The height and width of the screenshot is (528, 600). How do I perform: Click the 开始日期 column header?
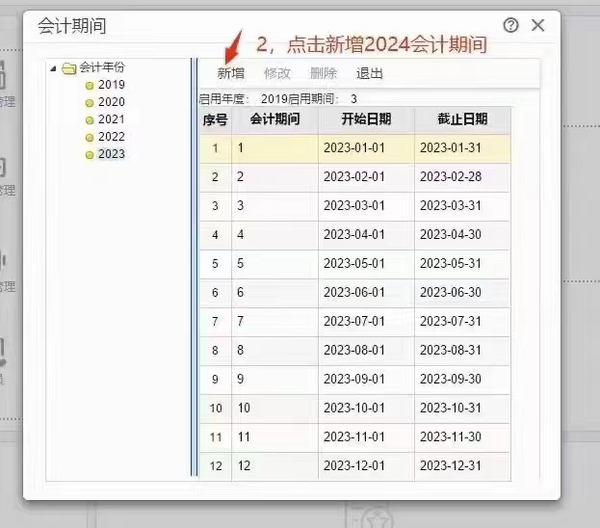click(x=366, y=120)
